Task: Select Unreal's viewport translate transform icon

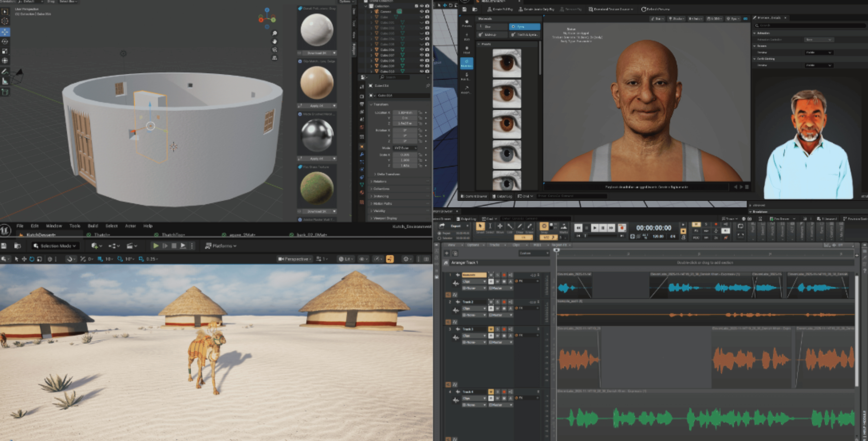Action: point(24,259)
